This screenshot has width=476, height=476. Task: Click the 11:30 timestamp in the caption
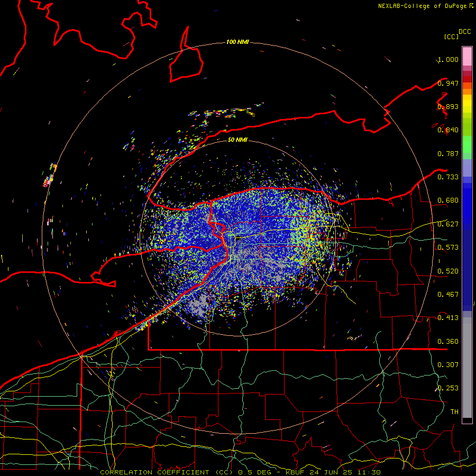click(x=369, y=472)
